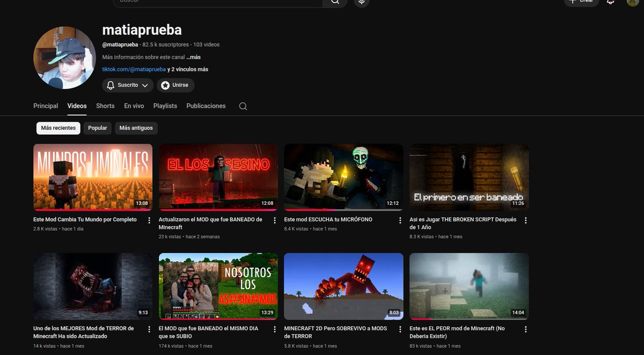Click title 'El MOD que fue BANEADO el MISMO DIA'
Image resolution: width=644 pixels, height=355 pixels.
tap(210, 332)
